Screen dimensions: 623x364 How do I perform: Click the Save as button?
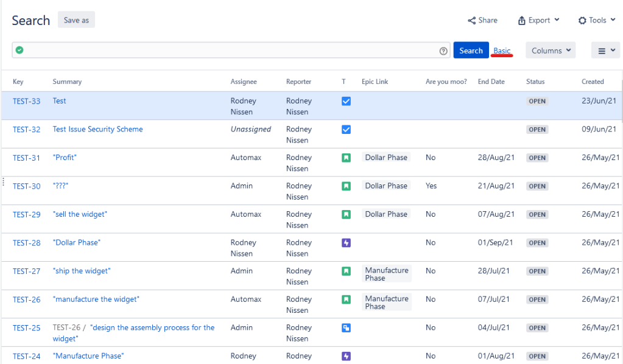[76, 20]
